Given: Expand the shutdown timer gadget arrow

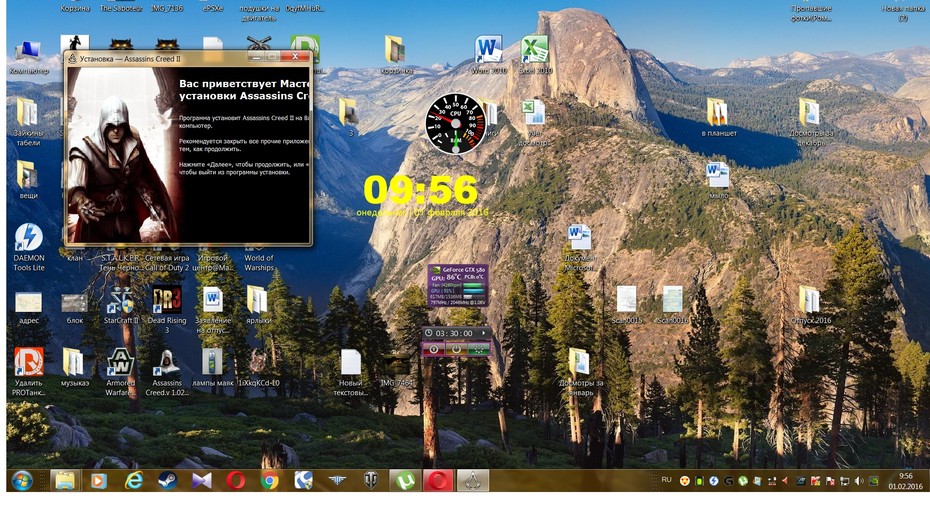Looking at the screenshot, I should point(483,333).
